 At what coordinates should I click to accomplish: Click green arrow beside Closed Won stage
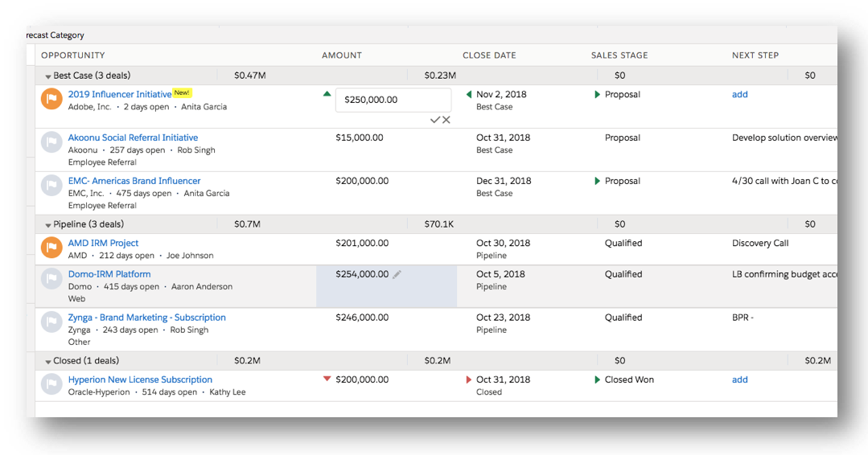(598, 379)
